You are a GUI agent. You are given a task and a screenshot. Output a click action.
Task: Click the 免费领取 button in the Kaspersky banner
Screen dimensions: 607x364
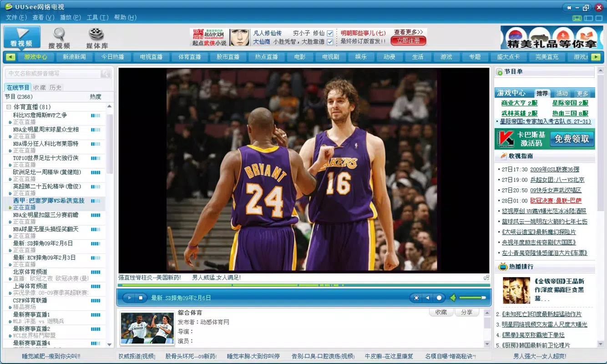(572, 139)
